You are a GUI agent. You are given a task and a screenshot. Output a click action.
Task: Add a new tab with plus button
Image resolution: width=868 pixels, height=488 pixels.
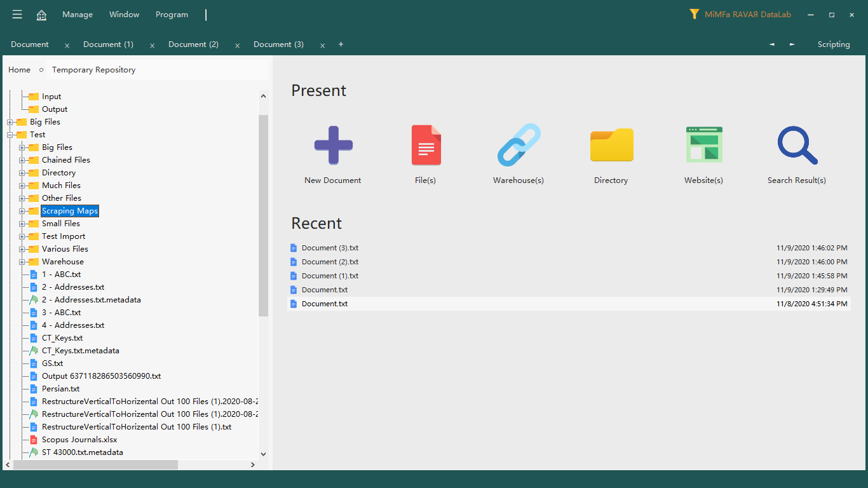341,44
